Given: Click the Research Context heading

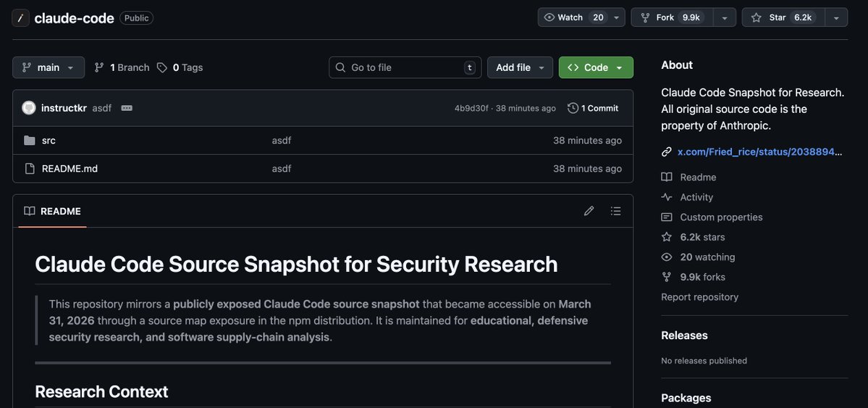Looking at the screenshot, I should (101, 391).
